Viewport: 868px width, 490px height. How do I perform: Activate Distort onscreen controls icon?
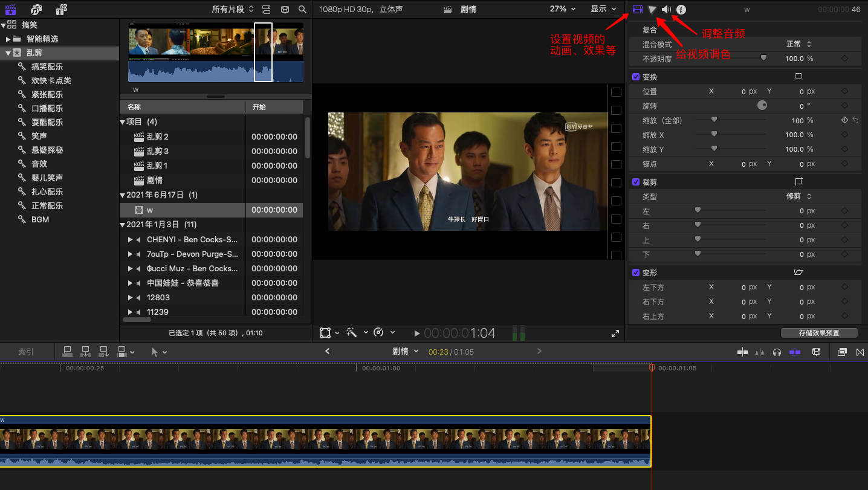pyautogui.click(x=798, y=272)
